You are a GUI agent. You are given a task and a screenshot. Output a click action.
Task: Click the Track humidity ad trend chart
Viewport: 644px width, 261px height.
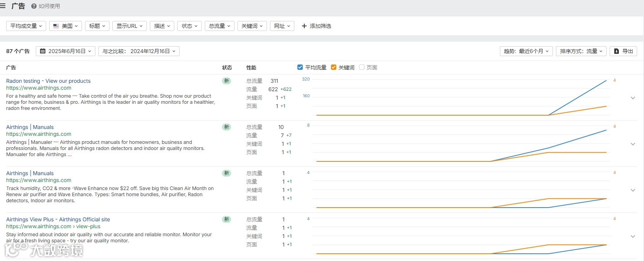pyautogui.click(x=461, y=190)
